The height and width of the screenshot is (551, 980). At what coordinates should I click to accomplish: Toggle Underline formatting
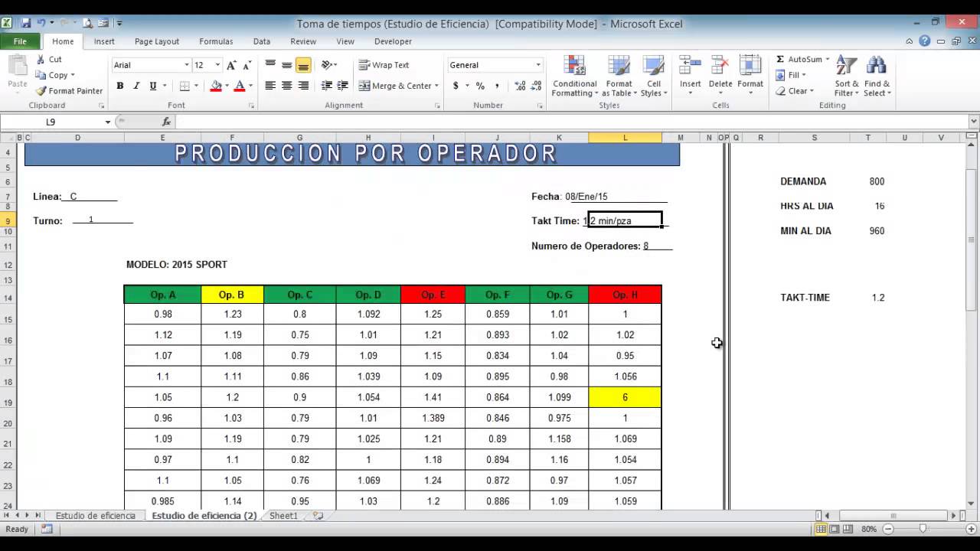click(x=153, y=86)
